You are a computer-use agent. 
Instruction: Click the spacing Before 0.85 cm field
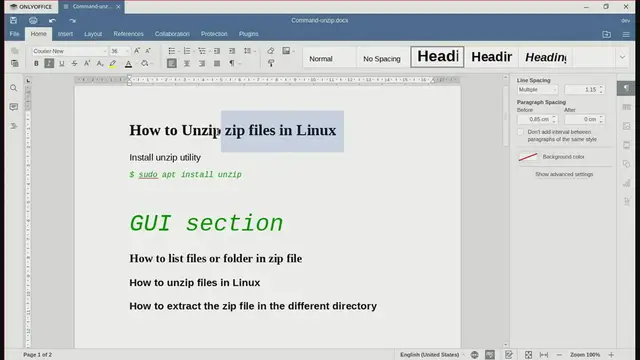(x=534, y=119)
